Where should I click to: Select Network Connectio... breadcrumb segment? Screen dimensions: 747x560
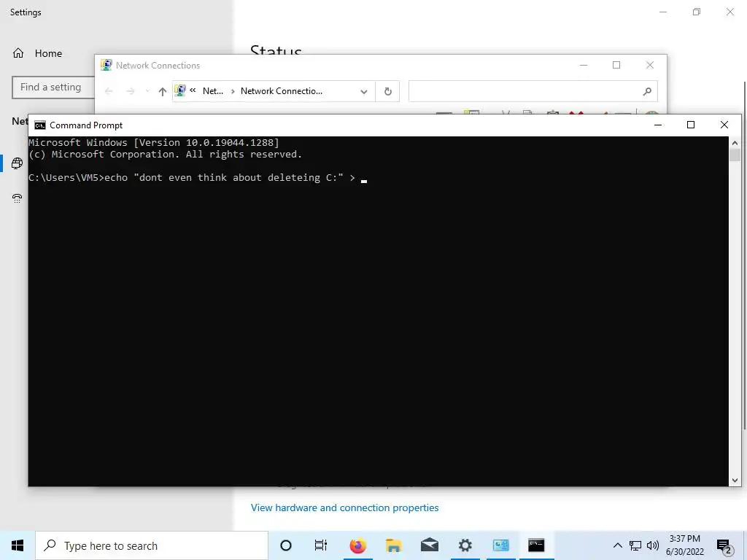(x=281, y=91)
